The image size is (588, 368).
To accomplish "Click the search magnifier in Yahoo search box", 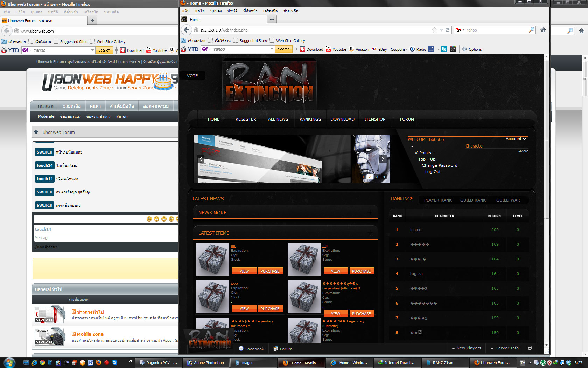I will click(532, 30).
